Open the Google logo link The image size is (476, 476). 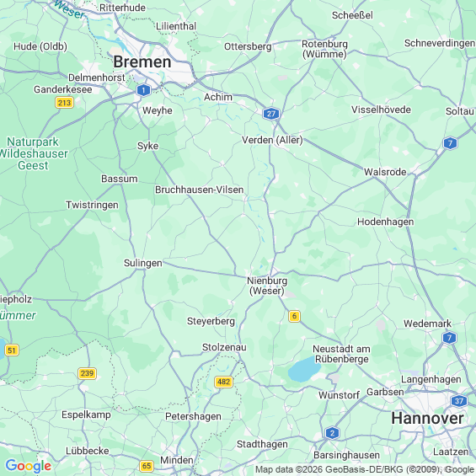29,466
